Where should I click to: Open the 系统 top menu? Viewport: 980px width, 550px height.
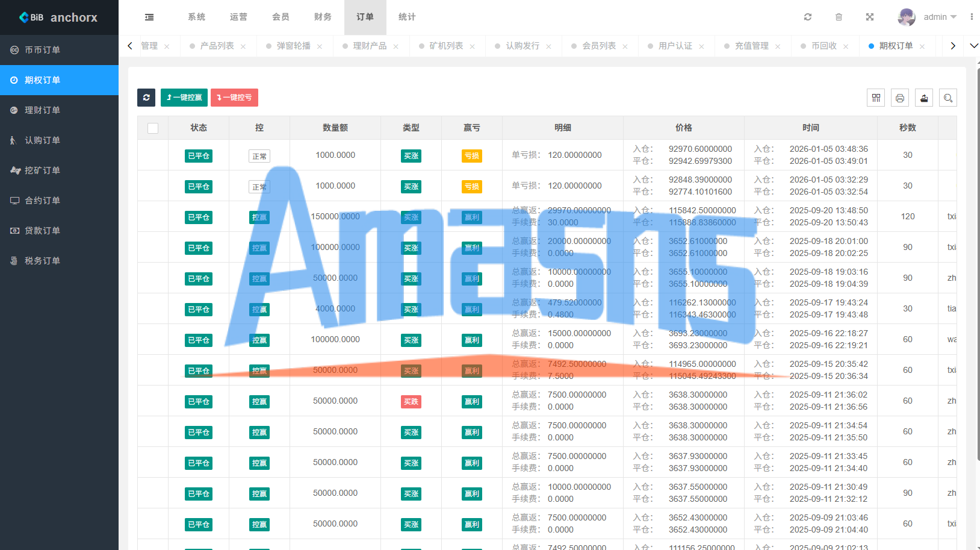(x=197, y=17)
